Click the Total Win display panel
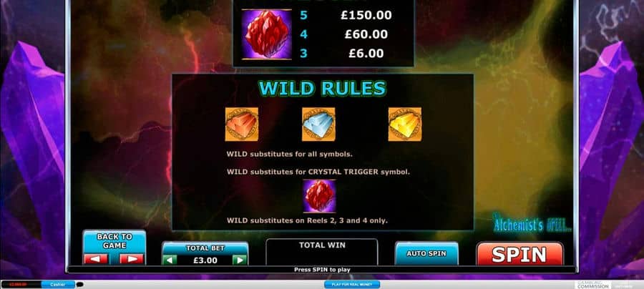 (322, 252)
